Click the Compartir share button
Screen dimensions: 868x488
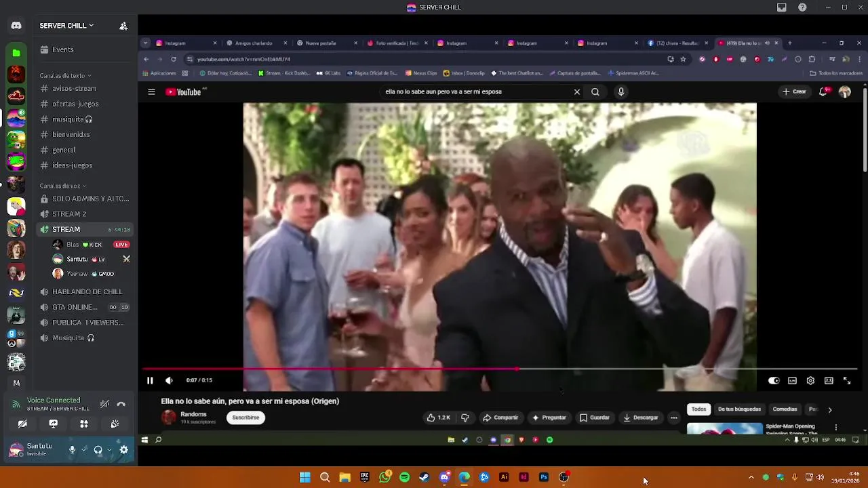pos(500,418)
